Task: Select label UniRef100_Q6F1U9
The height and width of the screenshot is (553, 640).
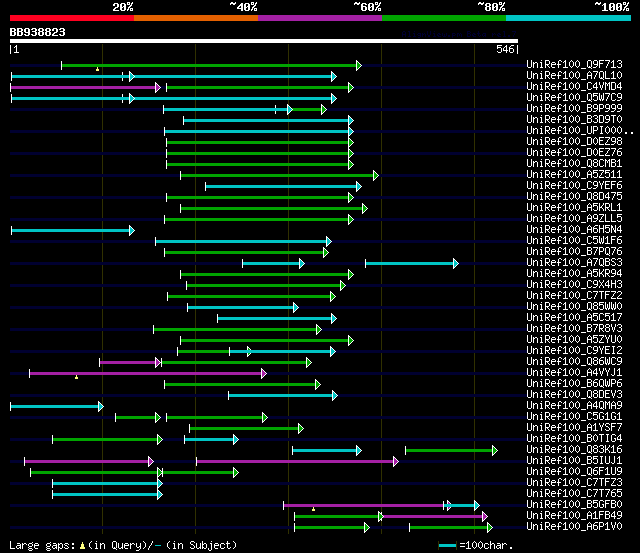Action: tap(574, 472)
